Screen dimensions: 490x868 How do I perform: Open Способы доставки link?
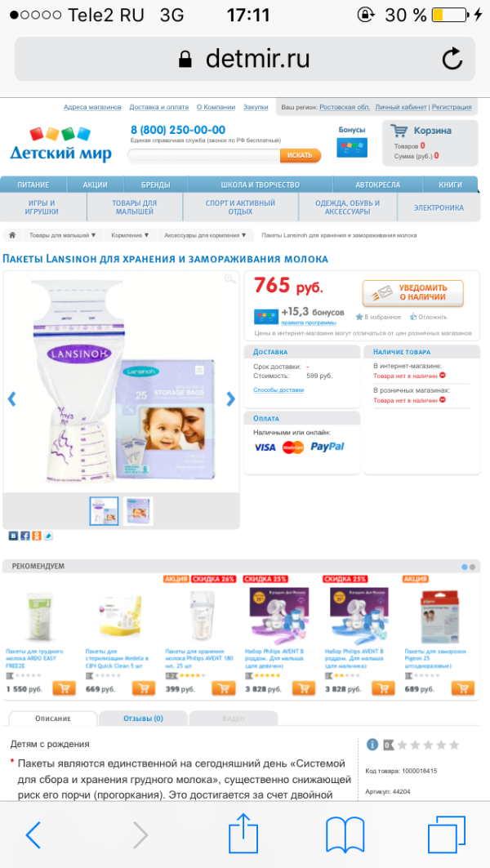[278, 390]
